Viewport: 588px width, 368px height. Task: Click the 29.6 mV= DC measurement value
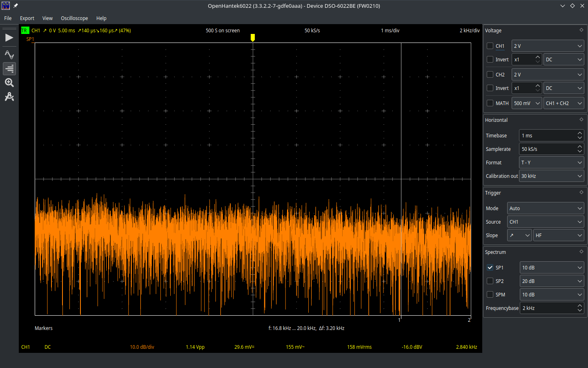pos(244,347)
